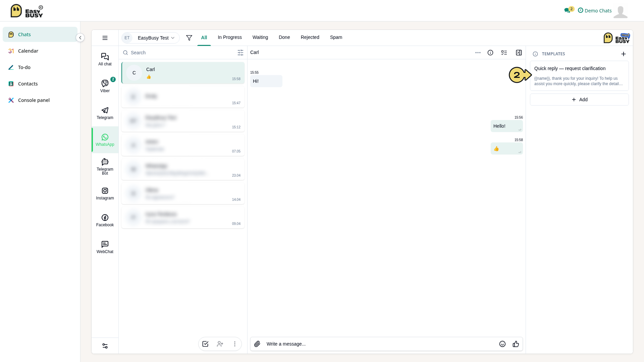
Task: Send a thumbs up reaction
Action: [x=516, y=344]
